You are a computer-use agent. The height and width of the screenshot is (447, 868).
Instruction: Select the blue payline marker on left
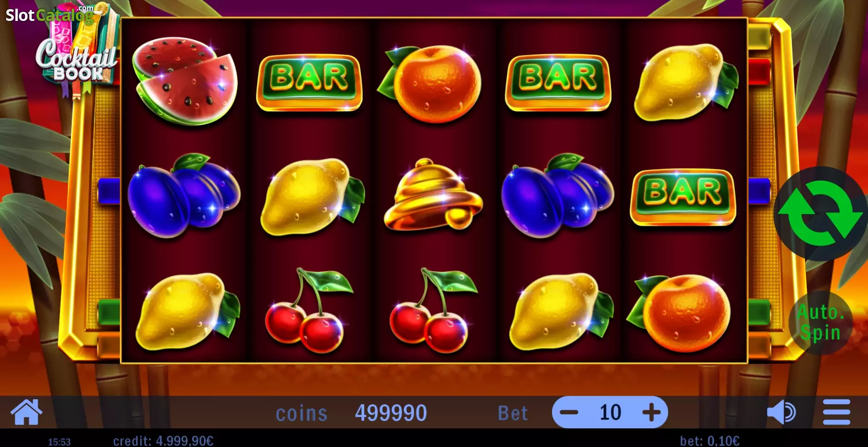click(109, 191)
